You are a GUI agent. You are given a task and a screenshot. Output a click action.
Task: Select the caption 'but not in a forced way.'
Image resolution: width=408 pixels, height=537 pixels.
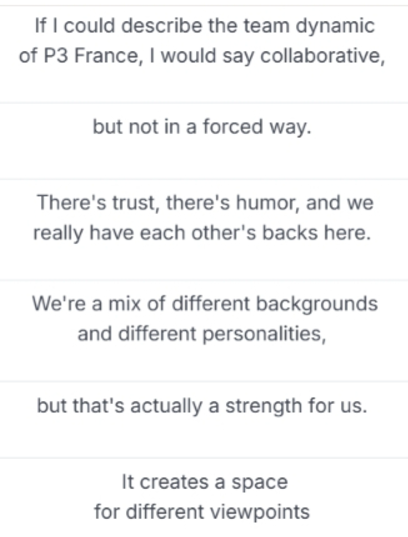(202, 127)
